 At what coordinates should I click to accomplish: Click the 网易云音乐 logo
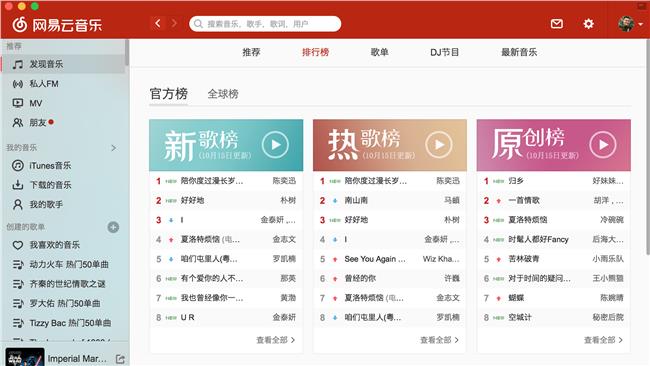click(57, 25)
